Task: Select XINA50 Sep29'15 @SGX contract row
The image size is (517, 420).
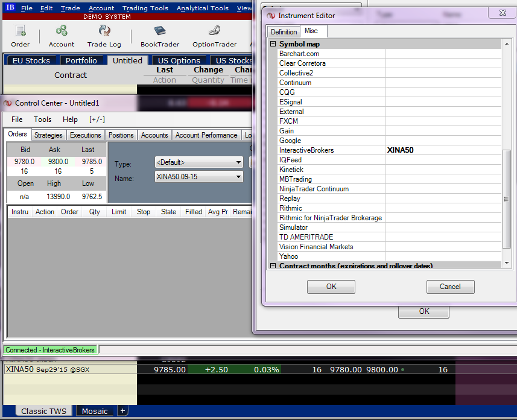Action: [70, 369]
